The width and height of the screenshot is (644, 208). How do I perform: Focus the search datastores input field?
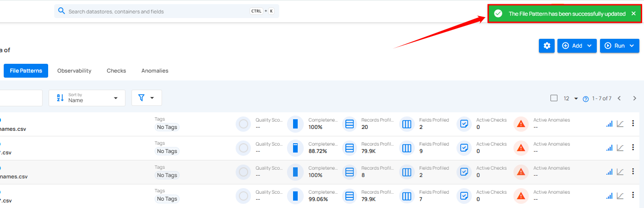coord(157,11)
